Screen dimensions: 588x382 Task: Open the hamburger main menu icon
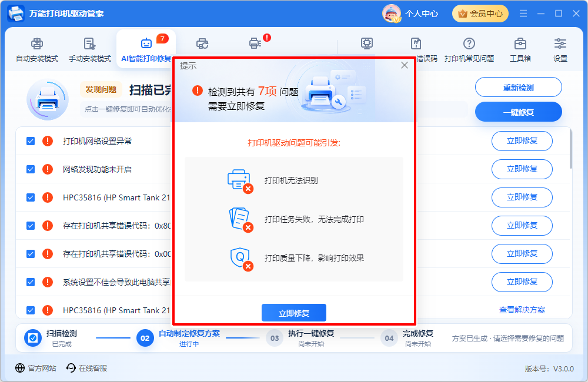click(523, 14)
